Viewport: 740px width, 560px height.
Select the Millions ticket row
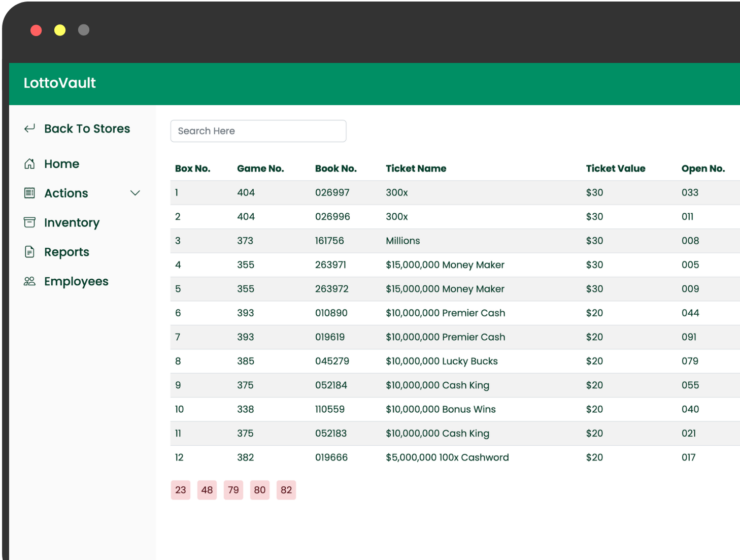tap(402, 241)
